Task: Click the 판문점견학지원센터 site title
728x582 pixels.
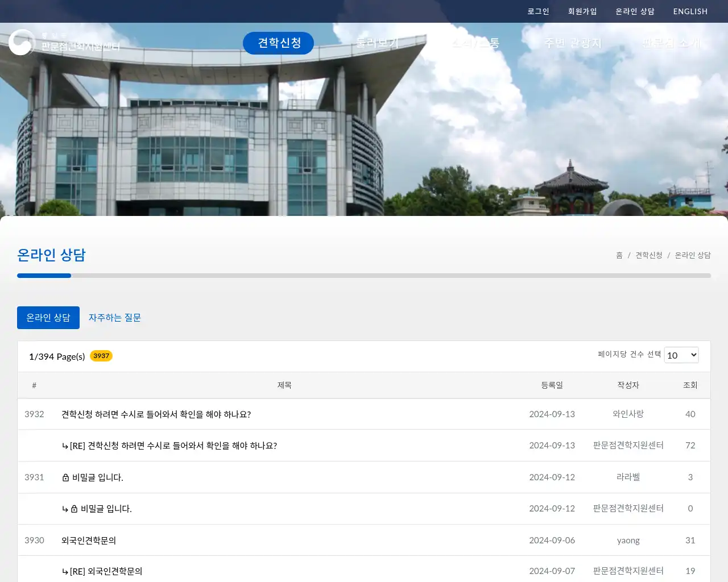Action: click(80, 46)
